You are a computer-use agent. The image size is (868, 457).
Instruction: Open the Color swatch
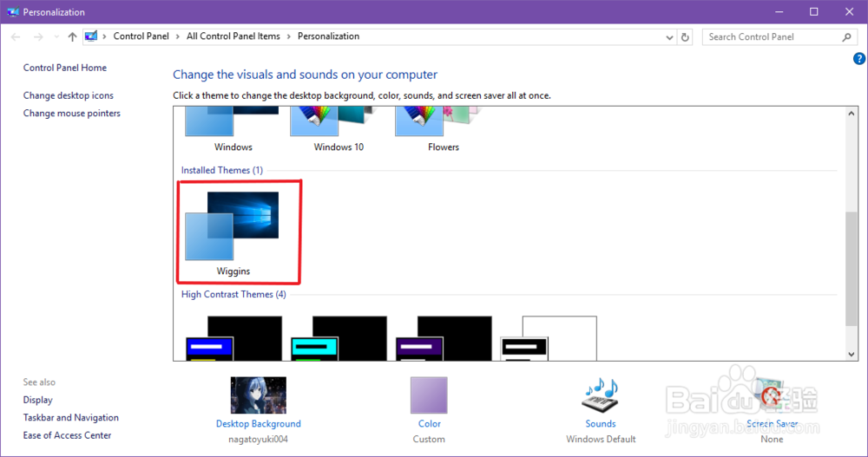(x=429, y=395)
